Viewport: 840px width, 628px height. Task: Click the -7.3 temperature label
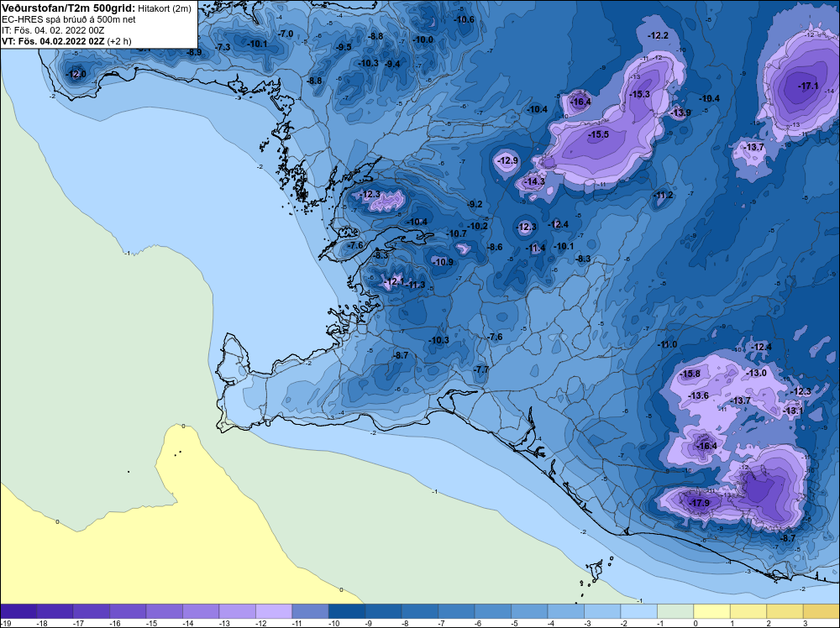(x=223, y=47)
